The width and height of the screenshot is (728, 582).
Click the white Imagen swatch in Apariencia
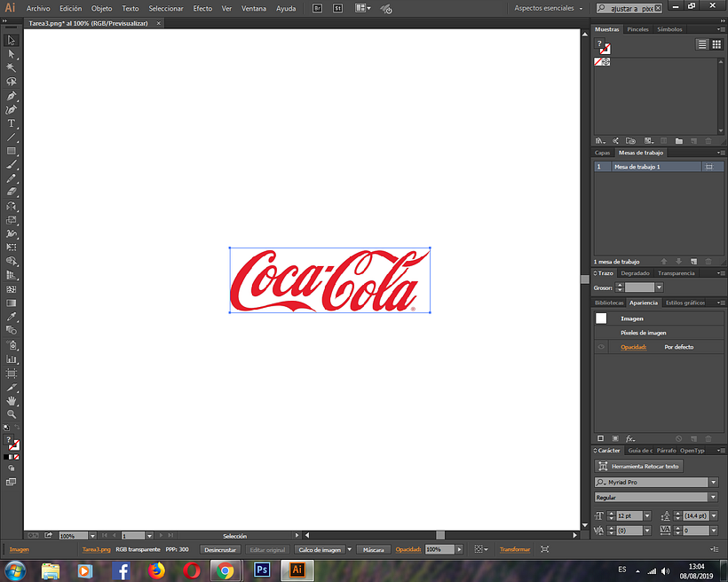601,318
